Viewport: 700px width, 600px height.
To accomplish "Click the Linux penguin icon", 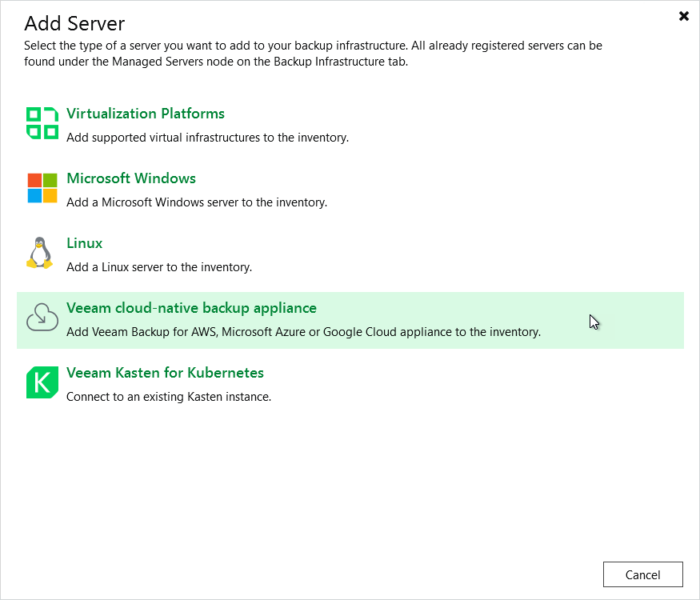I will [x=42, y=253].
